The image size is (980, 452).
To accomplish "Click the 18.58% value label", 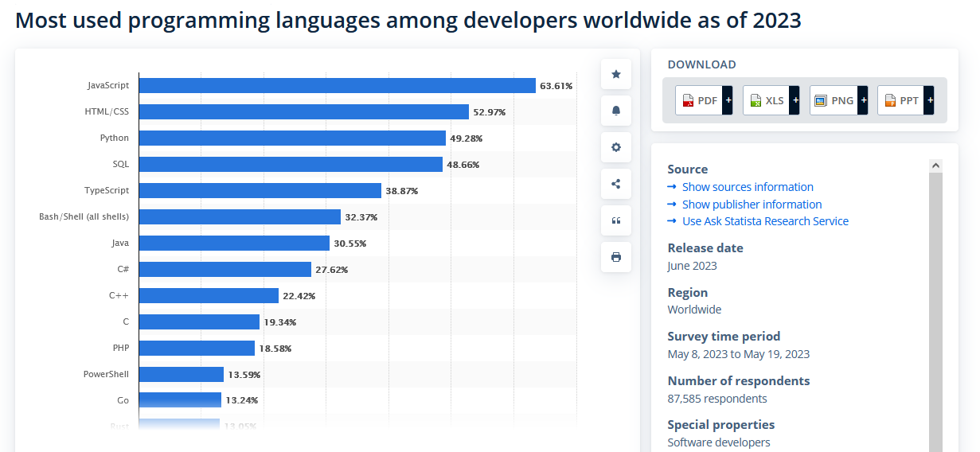I will (275, 349).
